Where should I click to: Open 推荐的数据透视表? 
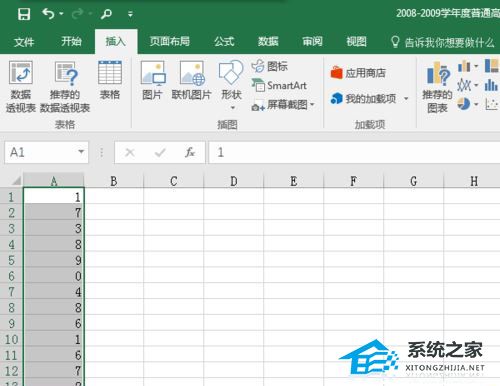point(65,87)
